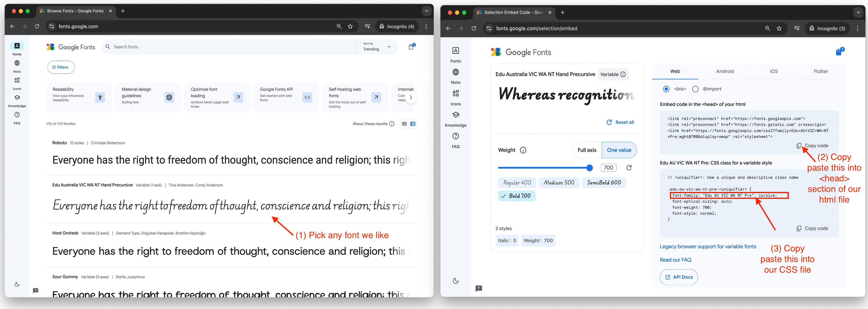Image resolution: width=868 pixels, height=309 pixels.
Task: Open Fonts section in Selection Embed sidebar
Action: [456, 55]
